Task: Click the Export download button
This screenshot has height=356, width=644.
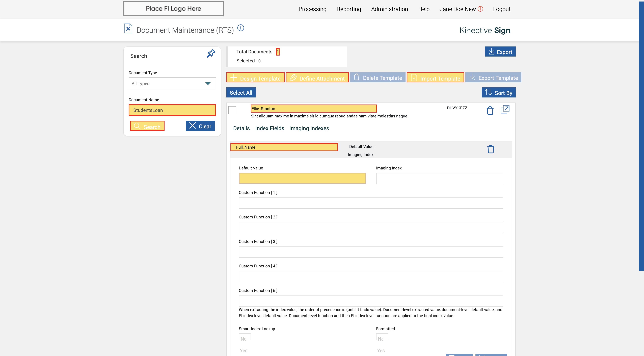Action: (500, 52)
